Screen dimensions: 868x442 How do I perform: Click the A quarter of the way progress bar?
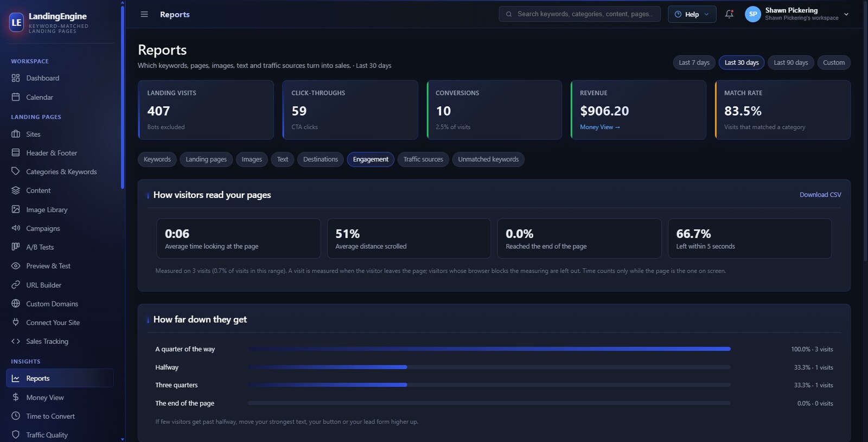coord(489,349)
